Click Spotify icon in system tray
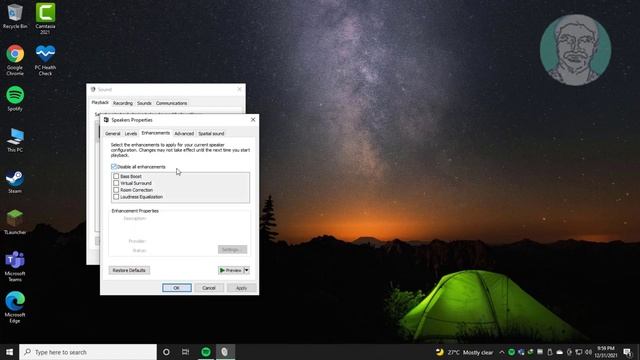 (511, 352)
